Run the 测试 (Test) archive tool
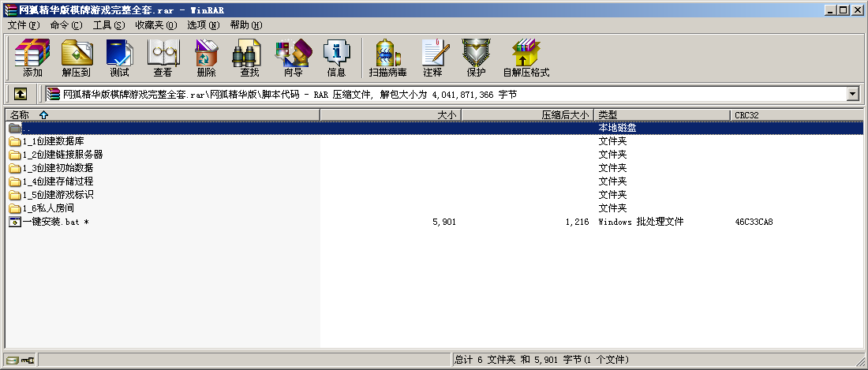The image size is (868, 370). point(119,58)
